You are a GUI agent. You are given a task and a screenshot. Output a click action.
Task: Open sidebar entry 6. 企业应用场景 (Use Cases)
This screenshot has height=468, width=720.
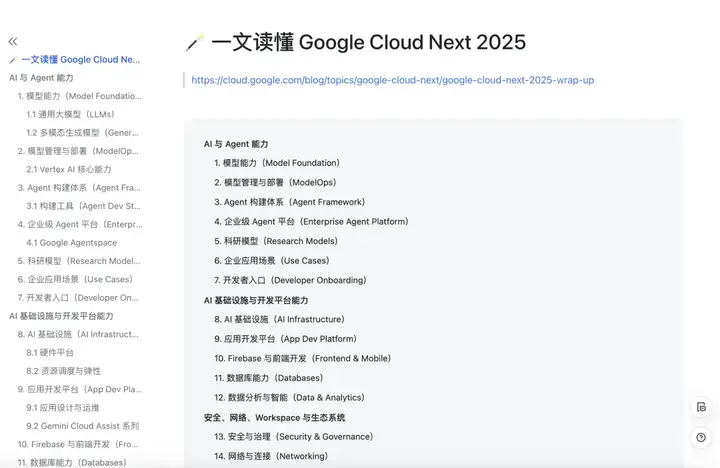[75, 279]
